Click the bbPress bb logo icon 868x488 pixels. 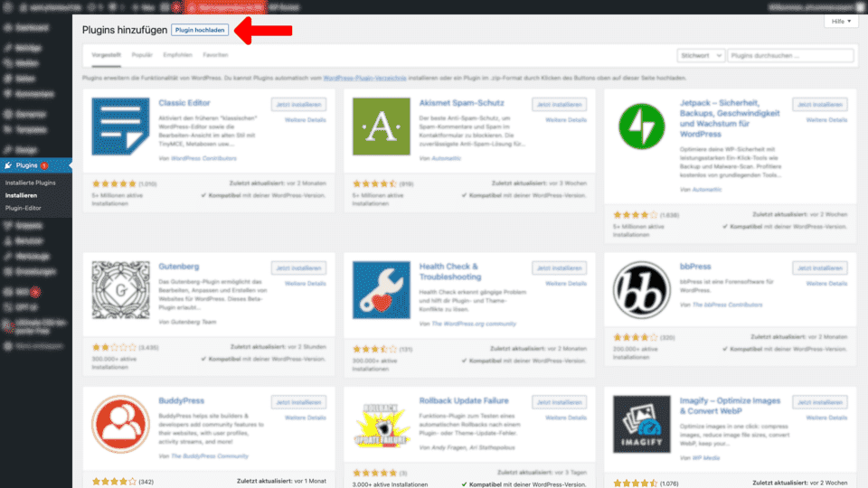641,290
